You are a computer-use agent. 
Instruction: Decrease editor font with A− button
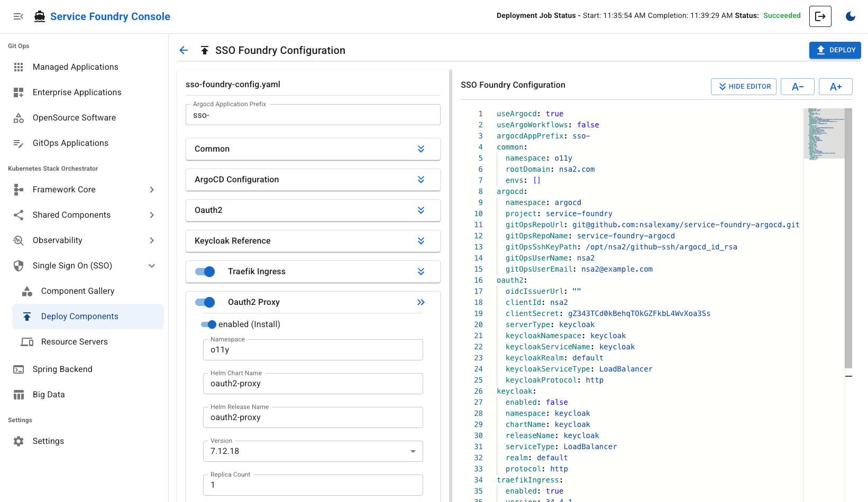[798, 87]
